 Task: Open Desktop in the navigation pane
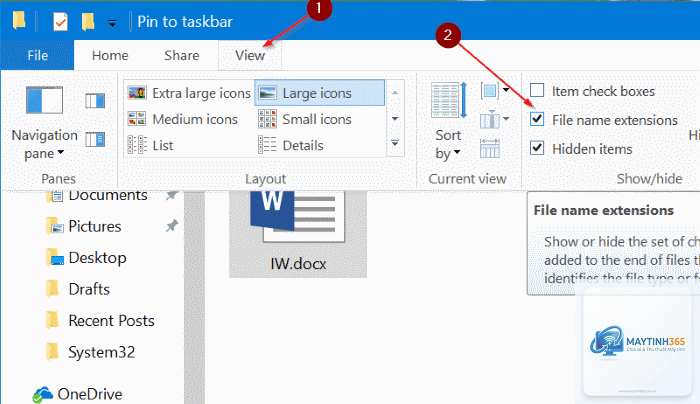[x=97, y=258]
